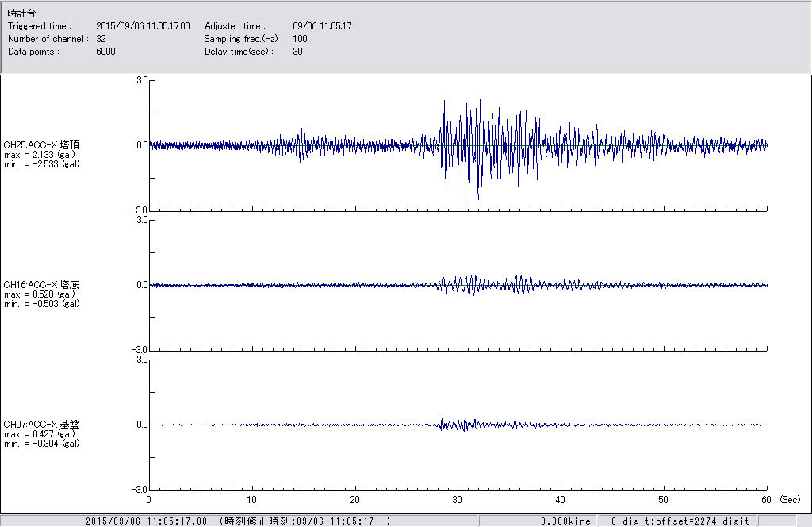Click the CH07:ACC-X 基盤 channel label

41,425
